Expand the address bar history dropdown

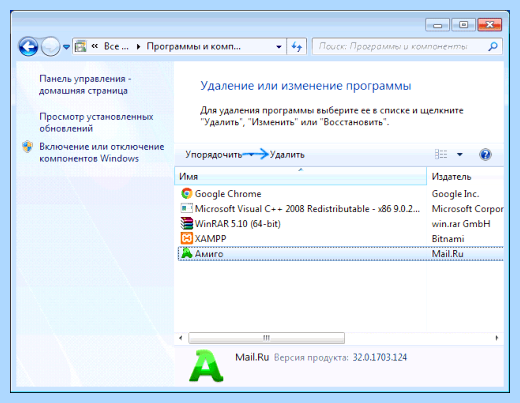tap(279, 47)
